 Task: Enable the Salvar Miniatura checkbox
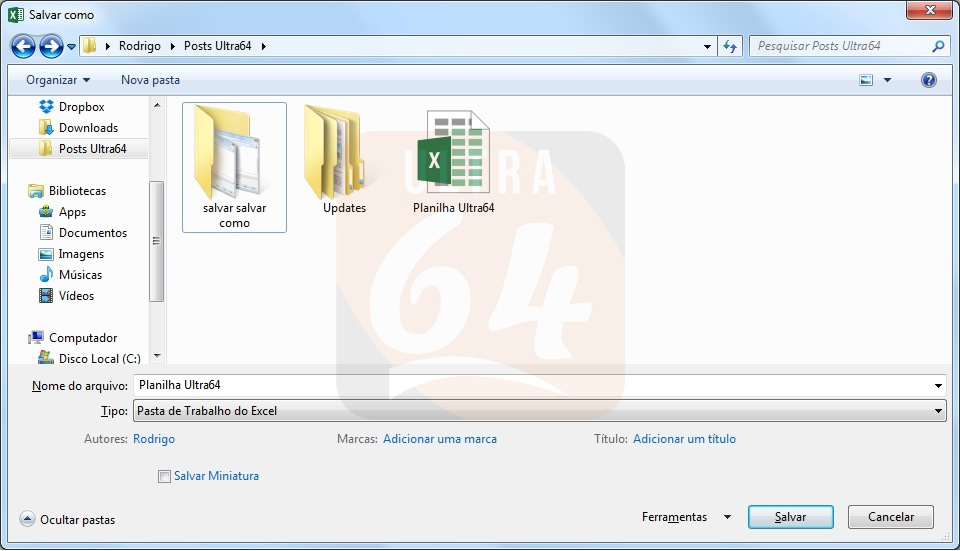[164, 477]
